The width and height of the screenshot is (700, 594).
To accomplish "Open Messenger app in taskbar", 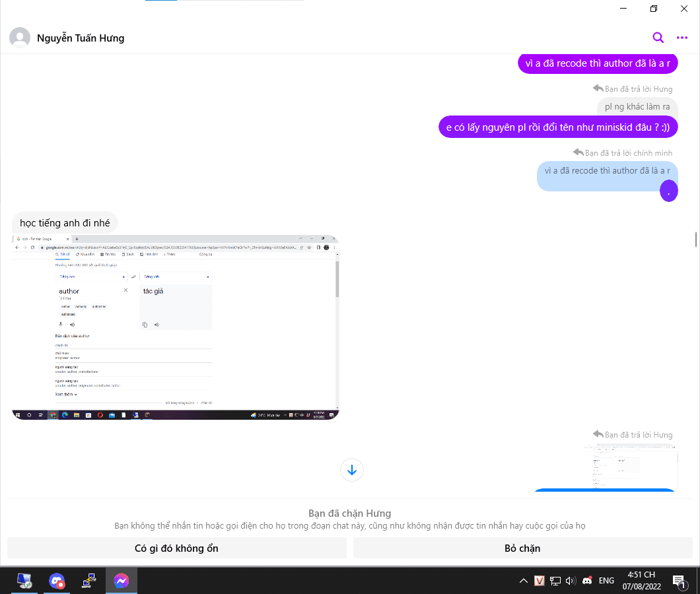I will click(x=121, y=581).
